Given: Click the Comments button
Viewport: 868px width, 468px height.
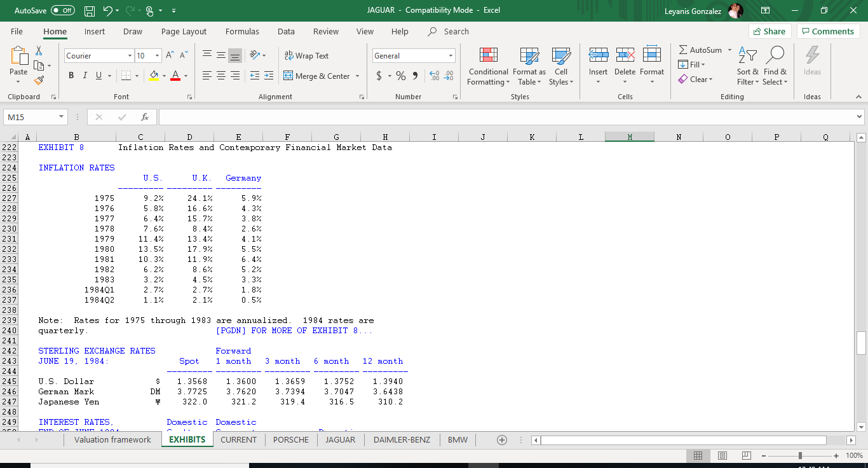Looking at the screenshot, I should click(828, 31).
